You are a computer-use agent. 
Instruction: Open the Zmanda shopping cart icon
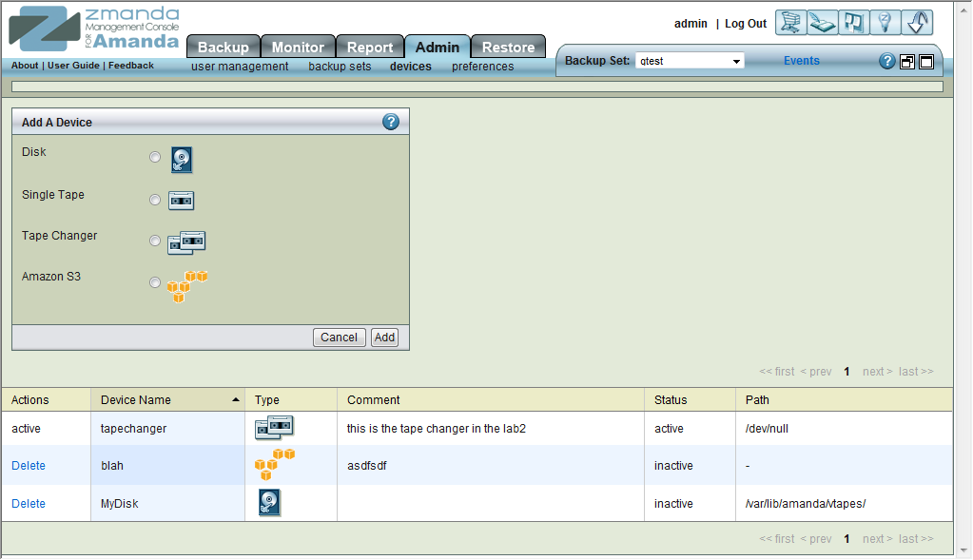(789, 22)
